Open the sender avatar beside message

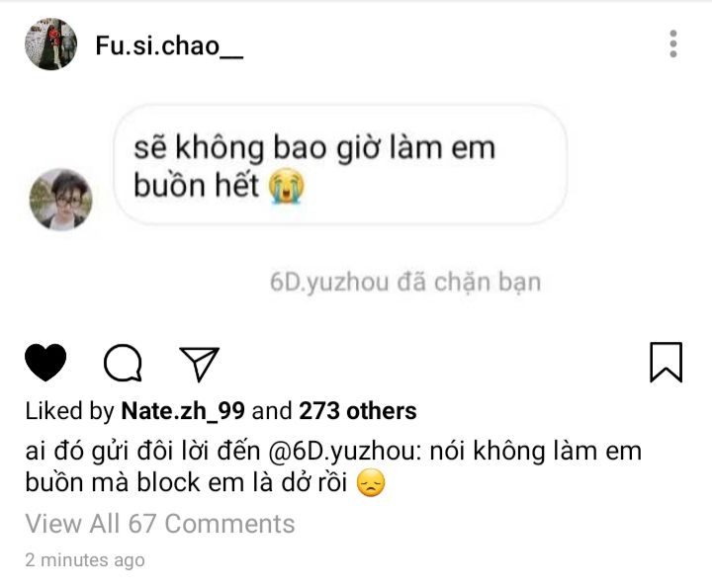coord(61,200)
